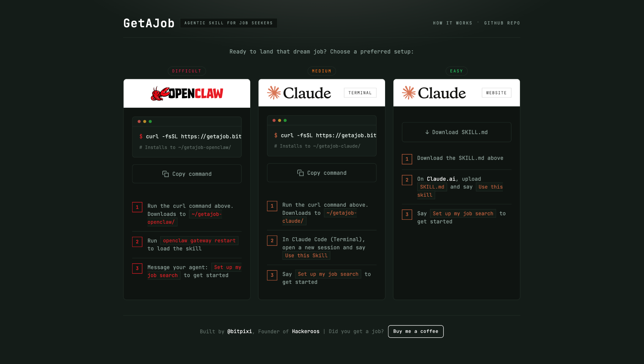This screenshot has width=644, height=364.
Task: Click the download arrow icon for SKILL.md
Action: (427, 132)
